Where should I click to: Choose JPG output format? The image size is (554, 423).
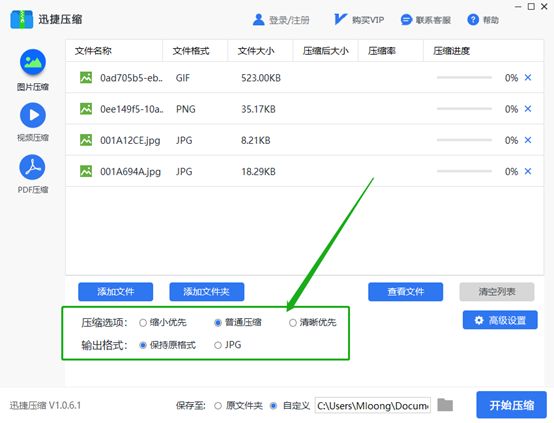point(218,345)
